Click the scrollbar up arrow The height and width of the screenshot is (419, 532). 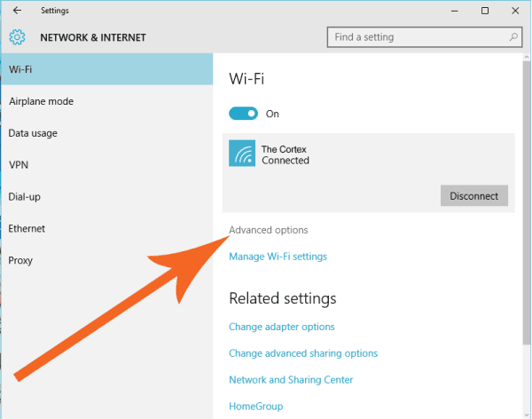[x=526, y=57]
